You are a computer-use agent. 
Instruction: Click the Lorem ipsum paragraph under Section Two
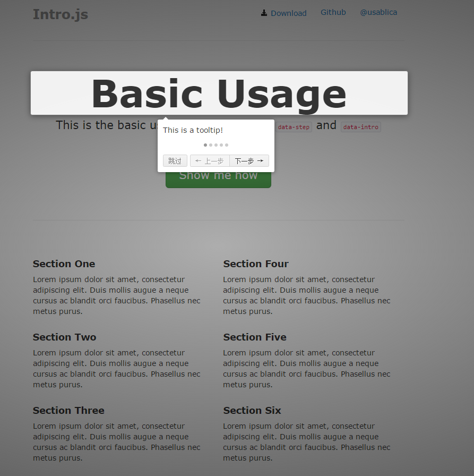click(117, 369)
